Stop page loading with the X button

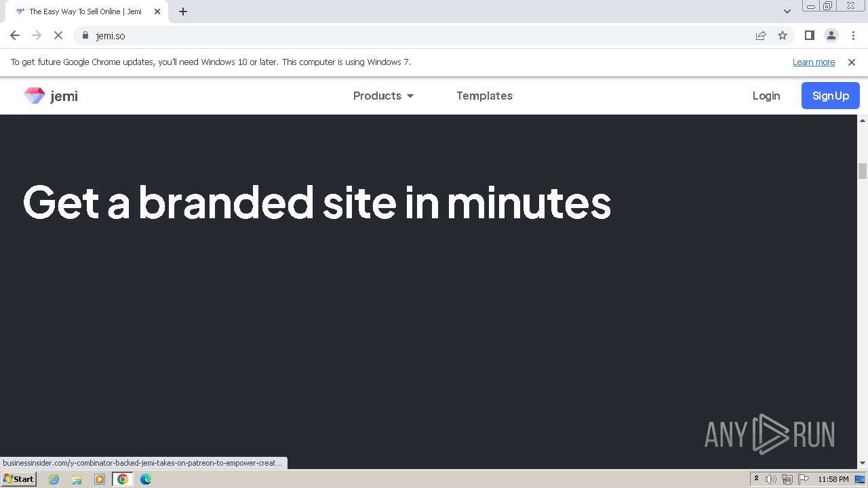pos(58,35)
